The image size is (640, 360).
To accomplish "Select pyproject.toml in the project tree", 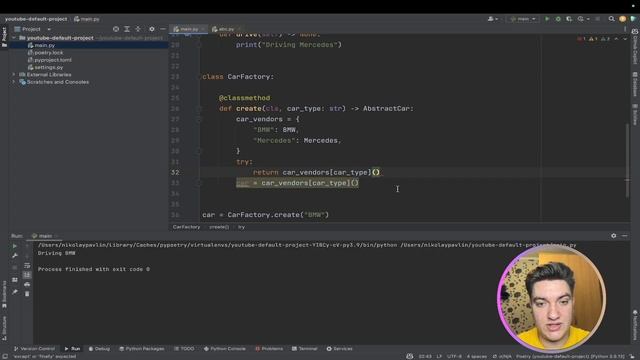I will (x=53, y=60).
